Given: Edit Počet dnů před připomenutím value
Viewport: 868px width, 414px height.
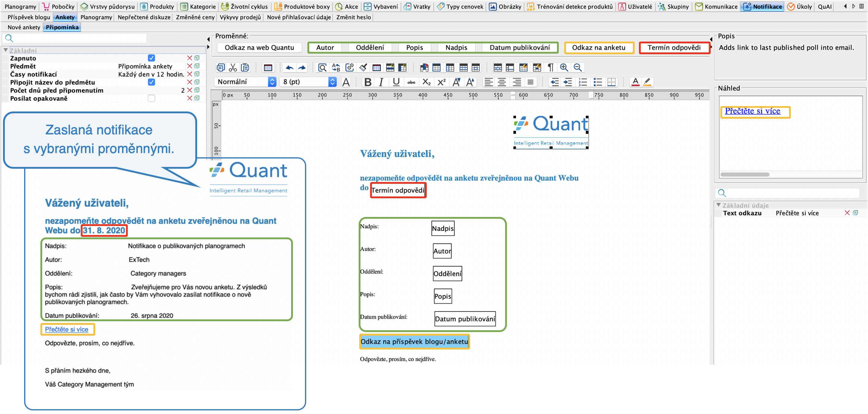Looking at the screenshot, I should click(x=151, y=90).
